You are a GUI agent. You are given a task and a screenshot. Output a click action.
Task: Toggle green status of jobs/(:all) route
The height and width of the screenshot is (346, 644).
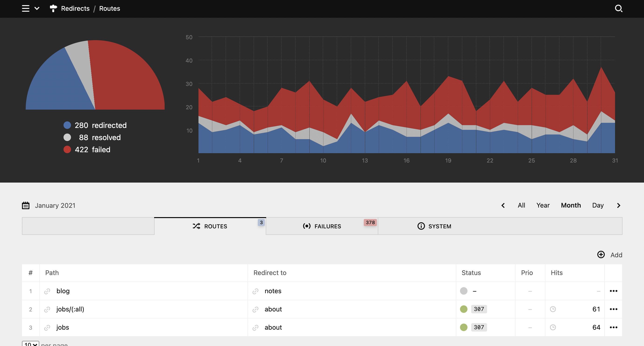point(464,309)
